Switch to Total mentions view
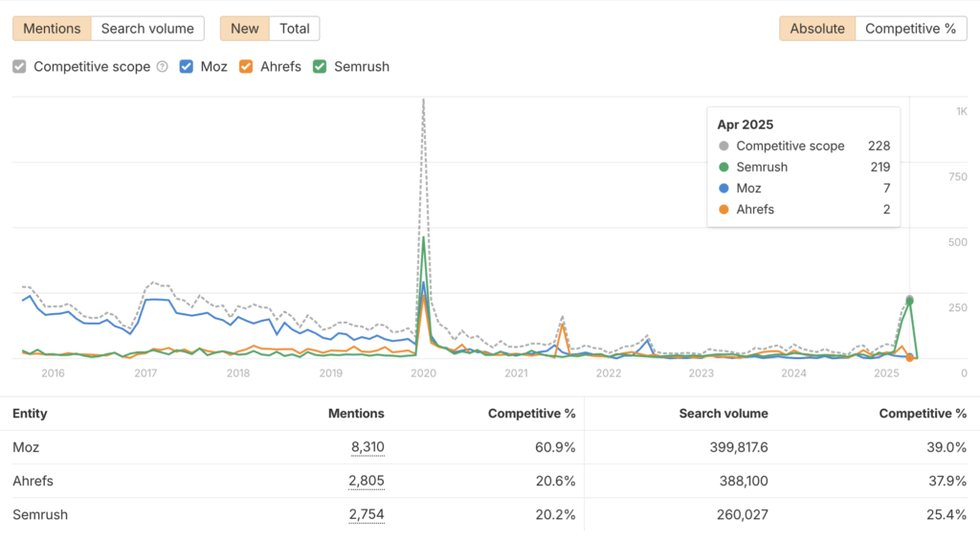Image resolution: width=980 pixels, height=541 pixels. click(295, 29)
